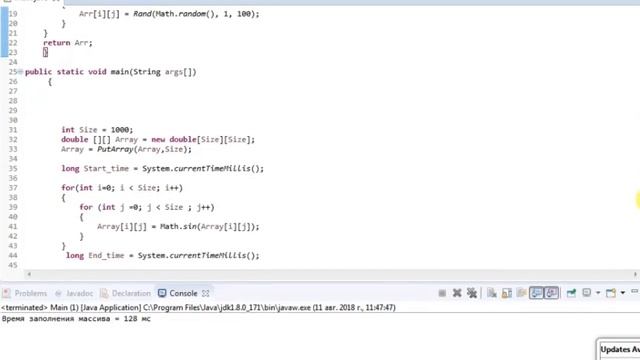Viewport: 640px width, 360px height.
Task: Click the Display Selected Console icon
Action: (587, 293)
